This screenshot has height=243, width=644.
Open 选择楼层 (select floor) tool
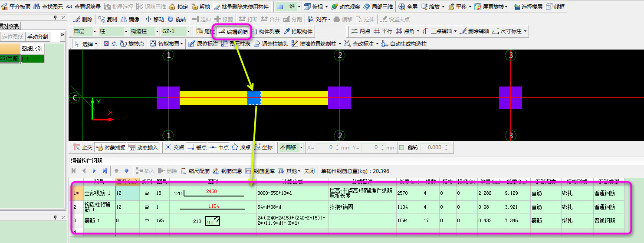528,7
